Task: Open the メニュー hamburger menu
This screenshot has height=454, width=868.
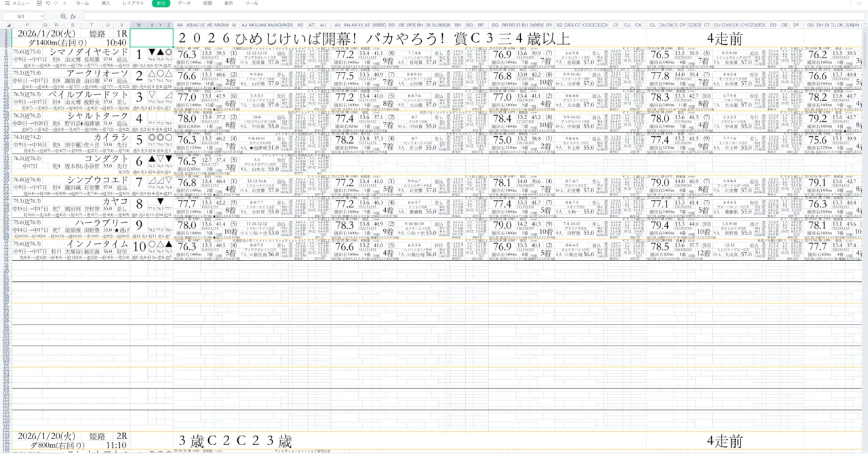Action: click(x=16, y=3)
